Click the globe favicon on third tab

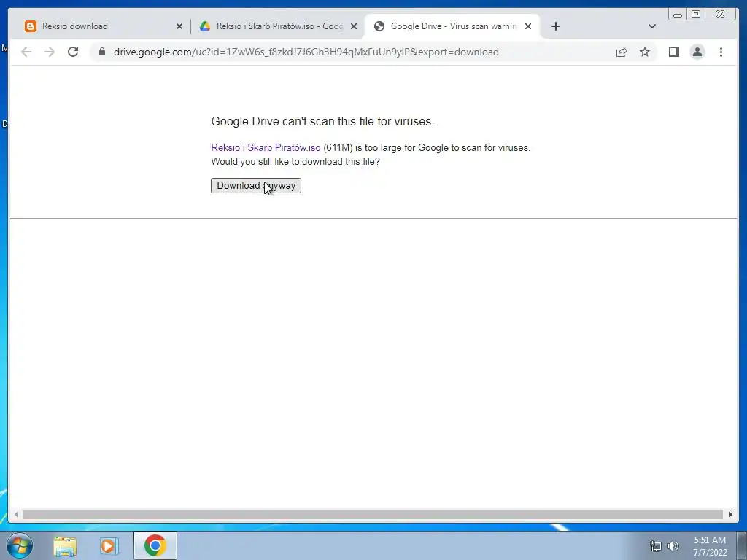(379, 26)
